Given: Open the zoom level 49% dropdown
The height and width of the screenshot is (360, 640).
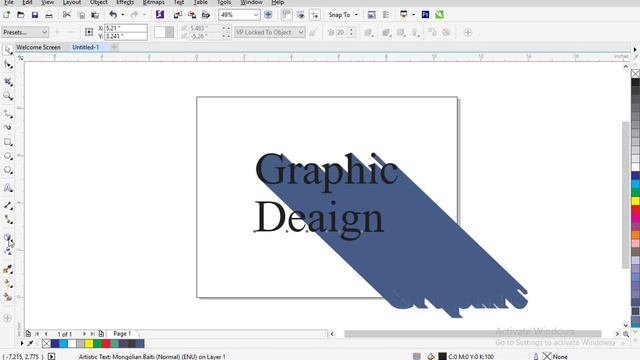Looking at the screenshot, I should [x=256, y=15].
